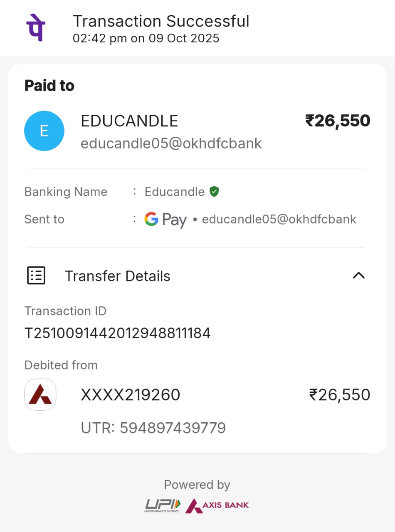
Task: Click the blue E avatar circle
Action: [x=44, y=131]
